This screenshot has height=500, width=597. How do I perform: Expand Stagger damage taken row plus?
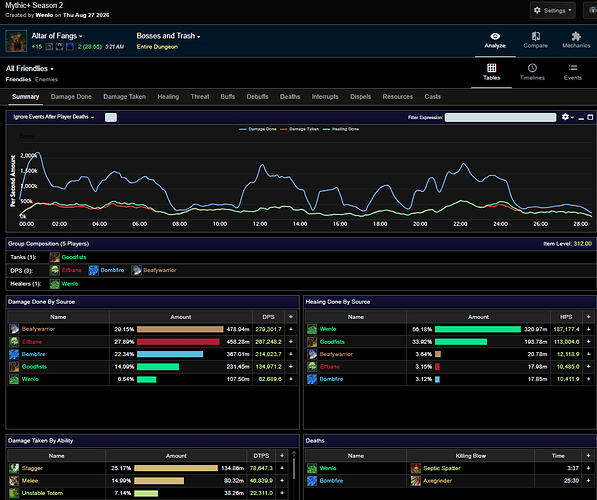282,468
